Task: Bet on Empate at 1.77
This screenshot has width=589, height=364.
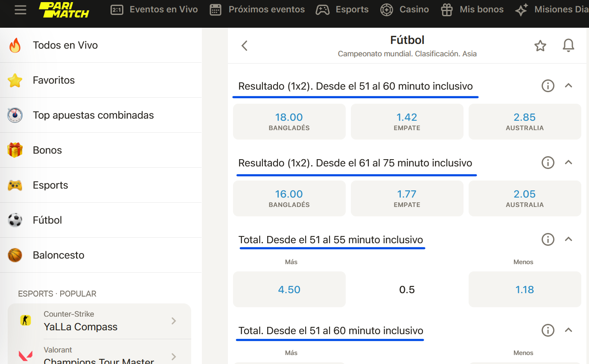Action: click(407, 198)
